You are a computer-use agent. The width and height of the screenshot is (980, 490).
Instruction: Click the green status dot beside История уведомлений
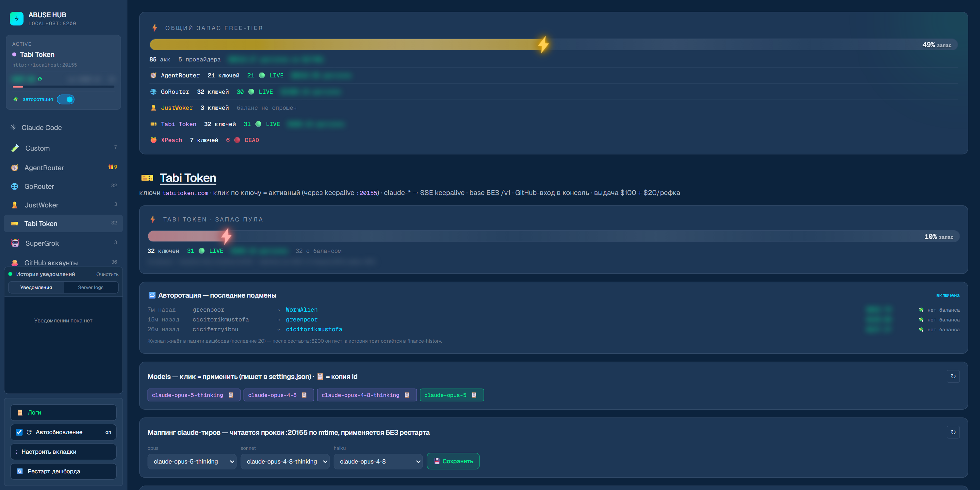pyautogui.click(x=10, y=274)
